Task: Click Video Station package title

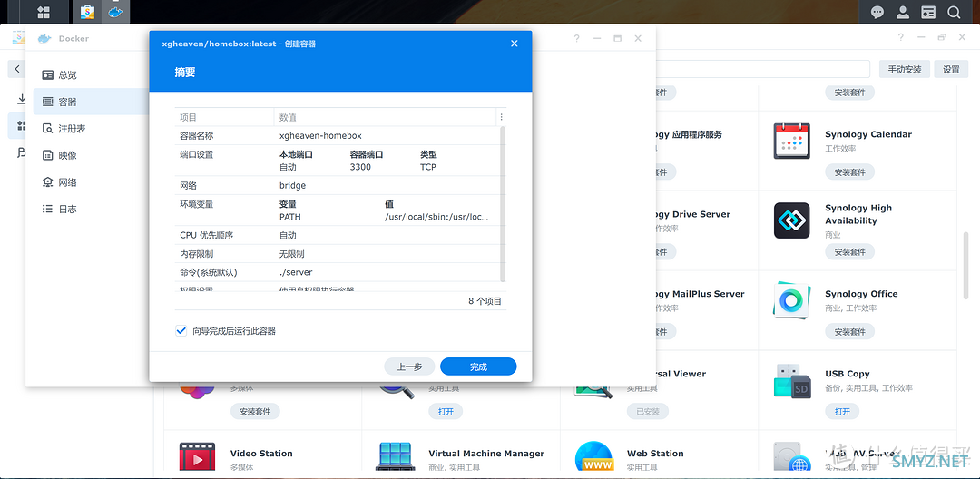Action: click(x=261, y=454)
